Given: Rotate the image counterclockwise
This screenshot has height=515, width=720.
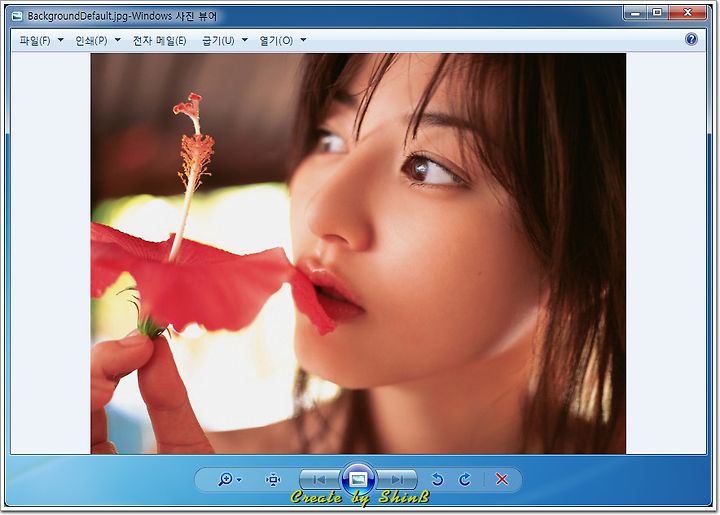Looking at the screenshot, I should click(x=438, y=480).
